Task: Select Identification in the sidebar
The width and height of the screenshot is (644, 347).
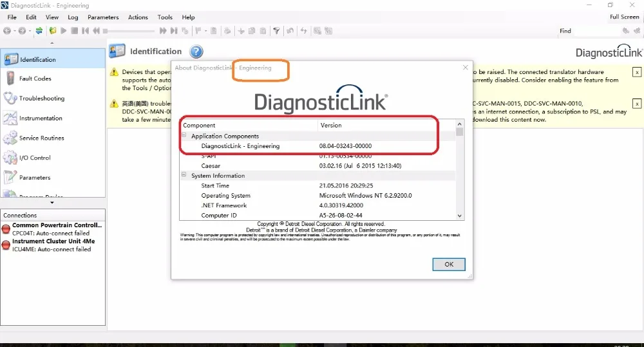Action: click(53, 59)
